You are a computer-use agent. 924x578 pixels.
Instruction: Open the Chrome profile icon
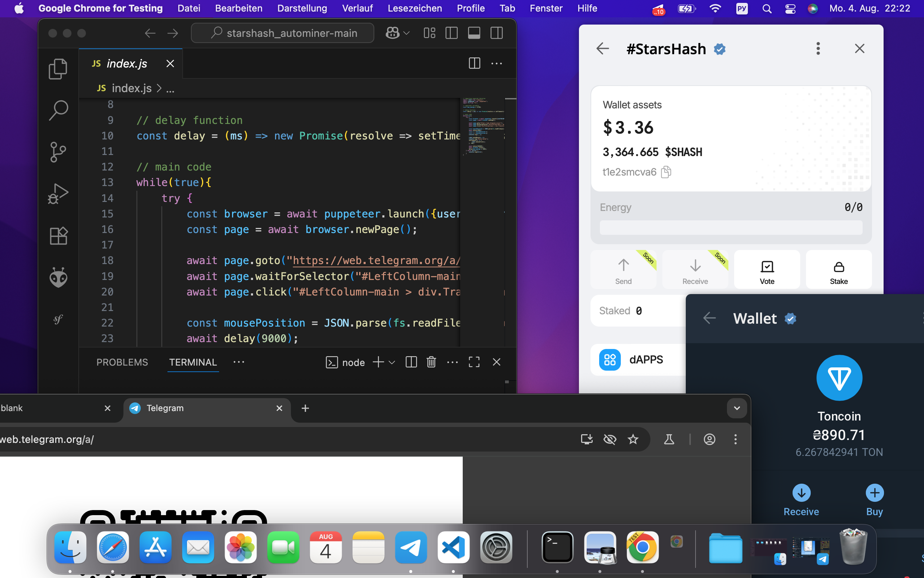point(709,439)
